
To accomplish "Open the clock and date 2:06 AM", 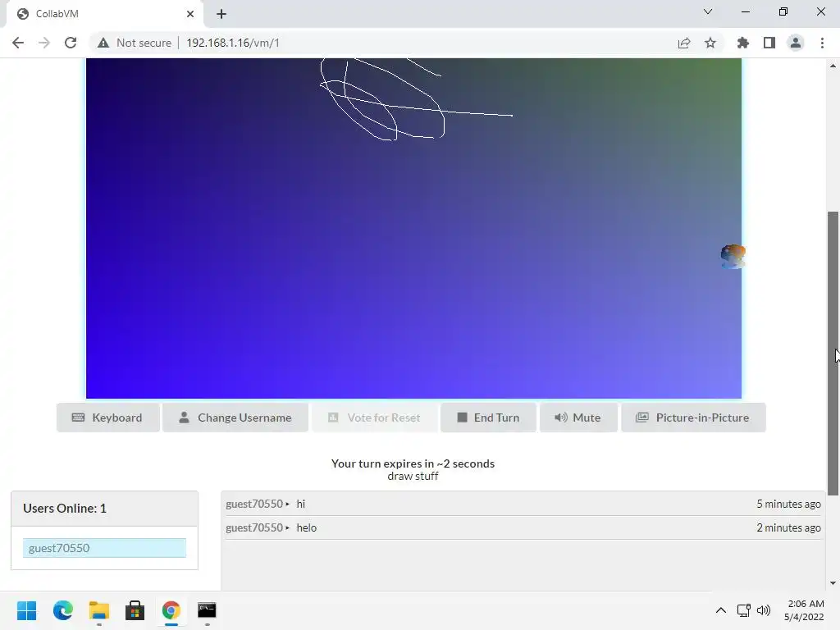I will [805, 610].
